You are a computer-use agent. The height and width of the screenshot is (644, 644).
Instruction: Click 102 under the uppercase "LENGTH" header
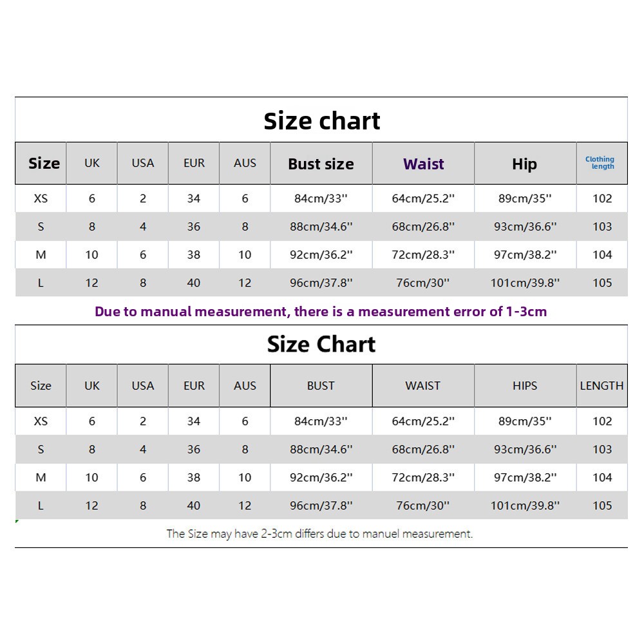point(602,421)
